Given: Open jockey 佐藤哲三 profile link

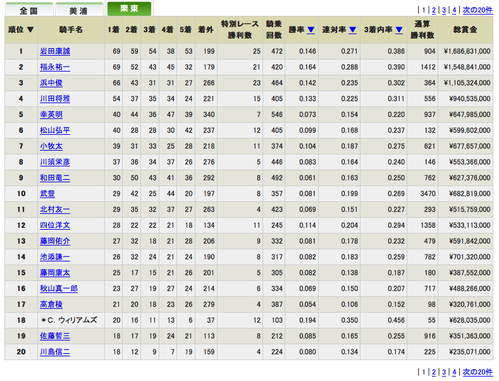Looking at the screenshot, I should [55, 336].
